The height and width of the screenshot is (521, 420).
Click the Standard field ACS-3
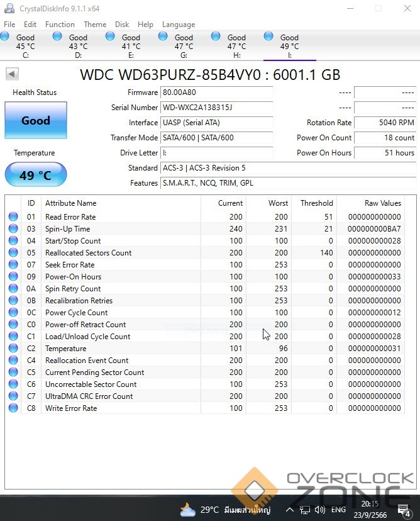288,168
